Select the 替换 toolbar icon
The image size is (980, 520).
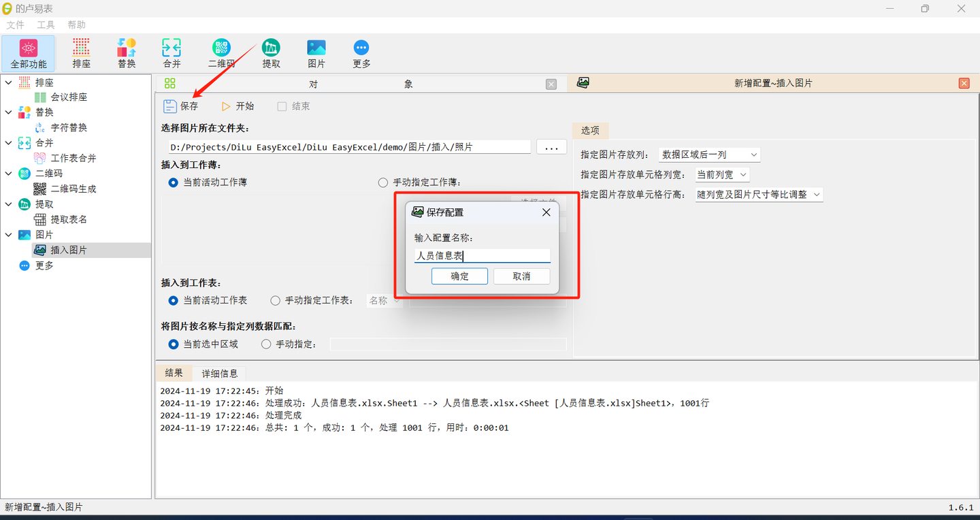pyautogui.click(x=127, y=53)
